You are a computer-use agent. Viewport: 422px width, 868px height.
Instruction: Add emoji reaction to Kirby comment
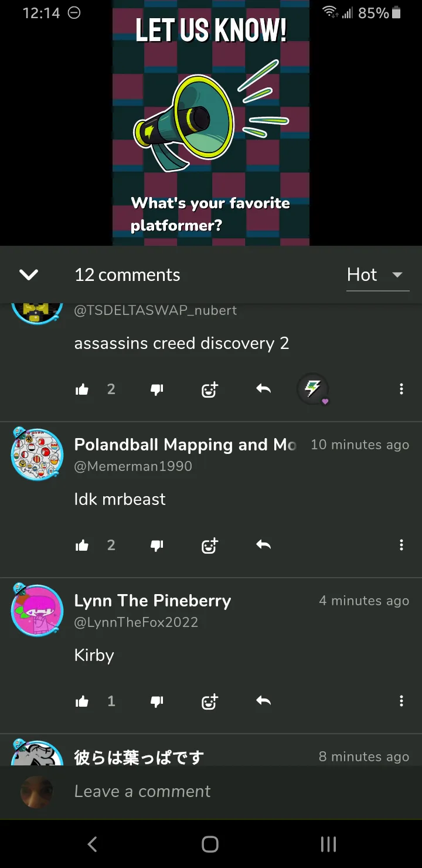point(210,701)
